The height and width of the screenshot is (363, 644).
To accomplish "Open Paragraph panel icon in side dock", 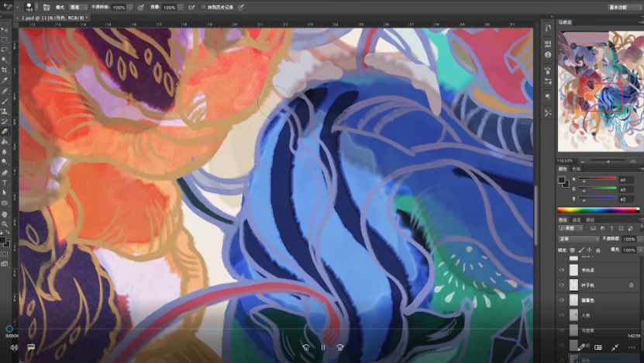I will (548, 97).
